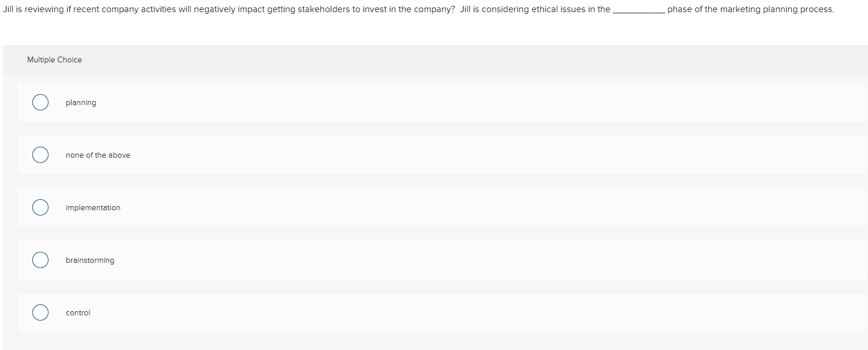Screen dimensions: 868x350
Task: Click the answer text brainstorming
Action: (90, 260)
